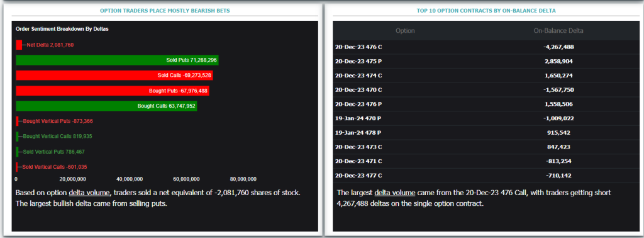The height and width of the screenshot is (238, 644).
Task: Click the Bought Puts -67,976,488 bar
Action: [113, 91]
